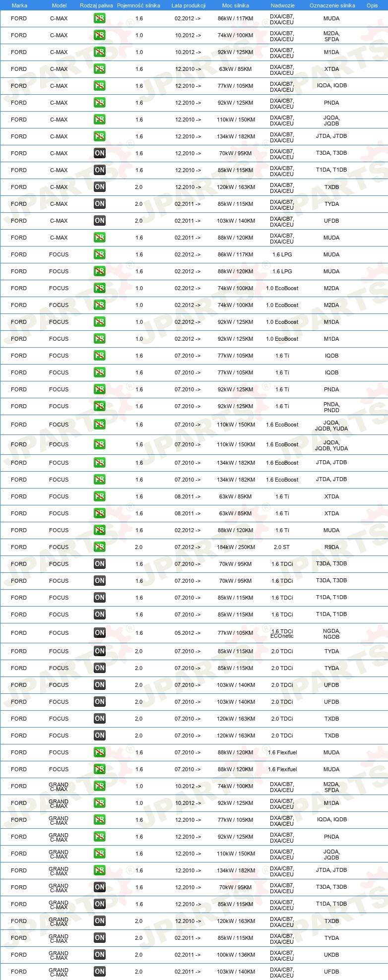Screen dimensions: 388x980
Task: Click PB icon in GRAND C-MAX M1DA row
Action: coord(100,803)
